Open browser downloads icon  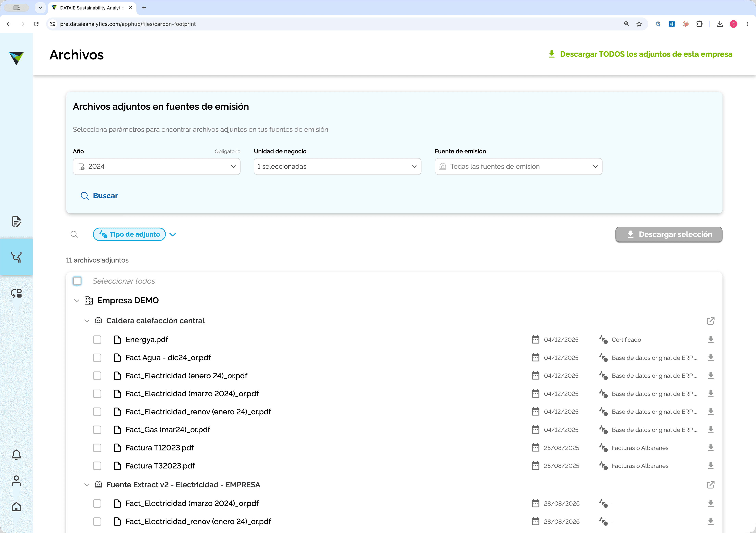pyautogui.click(x=720, y=24)
